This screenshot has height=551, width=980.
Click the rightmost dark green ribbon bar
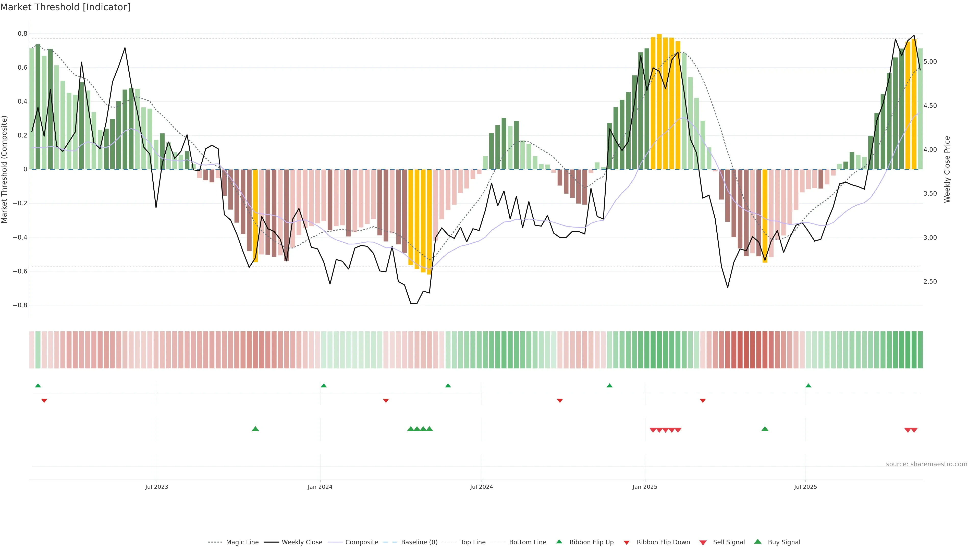point(920,350)
